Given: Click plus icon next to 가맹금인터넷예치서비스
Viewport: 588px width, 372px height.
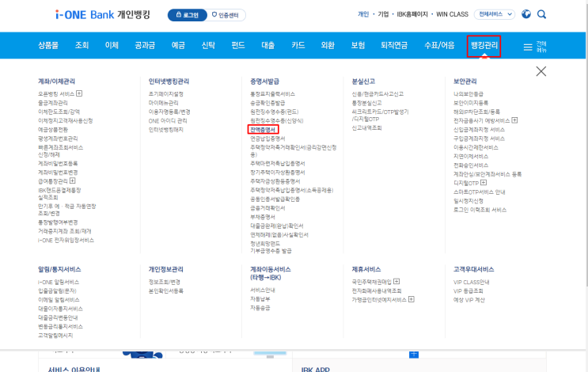Looking at the screenshot, I should [412, 299].
